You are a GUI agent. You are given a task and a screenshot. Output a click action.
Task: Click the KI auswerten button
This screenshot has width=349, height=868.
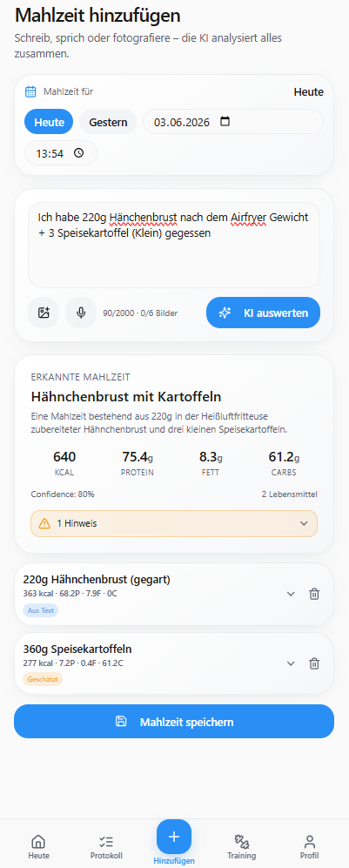[263, 313]
